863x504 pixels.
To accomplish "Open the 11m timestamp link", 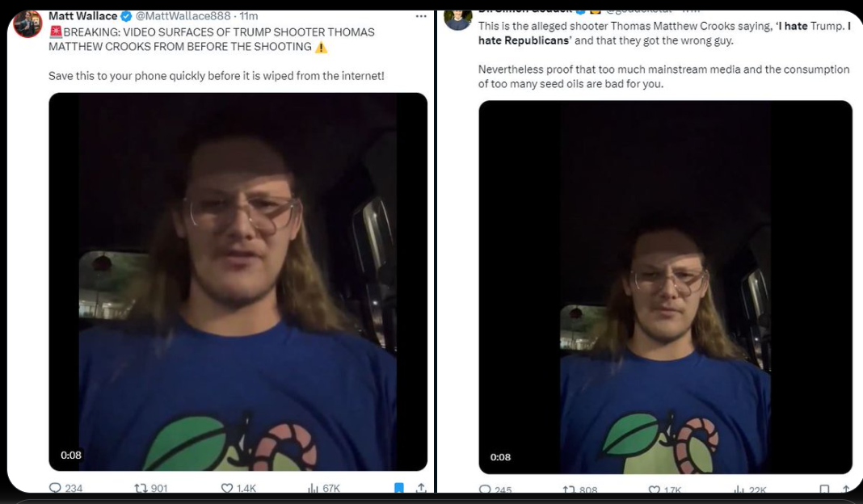I will click(249, 16).
